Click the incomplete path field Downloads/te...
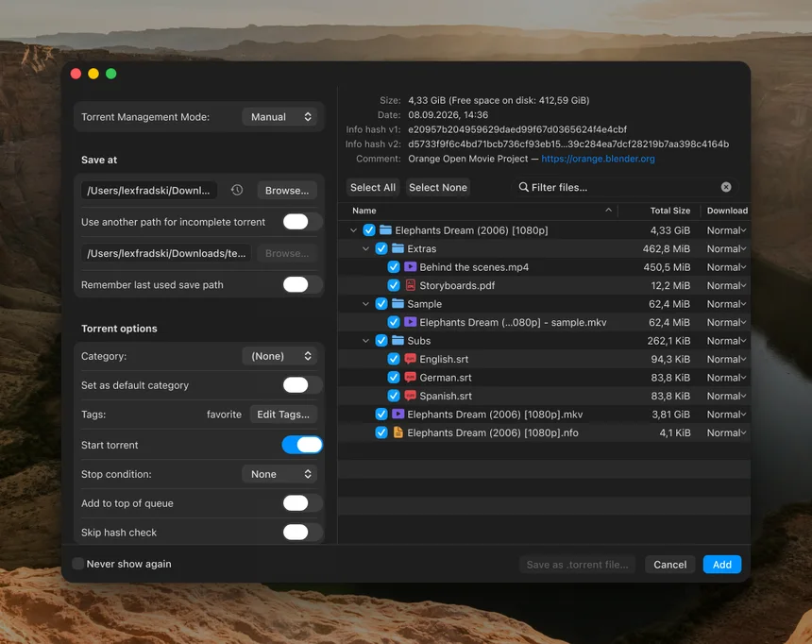Image resolution: width=812 pixels, height=644 pixels. click(x=166, y=253)
